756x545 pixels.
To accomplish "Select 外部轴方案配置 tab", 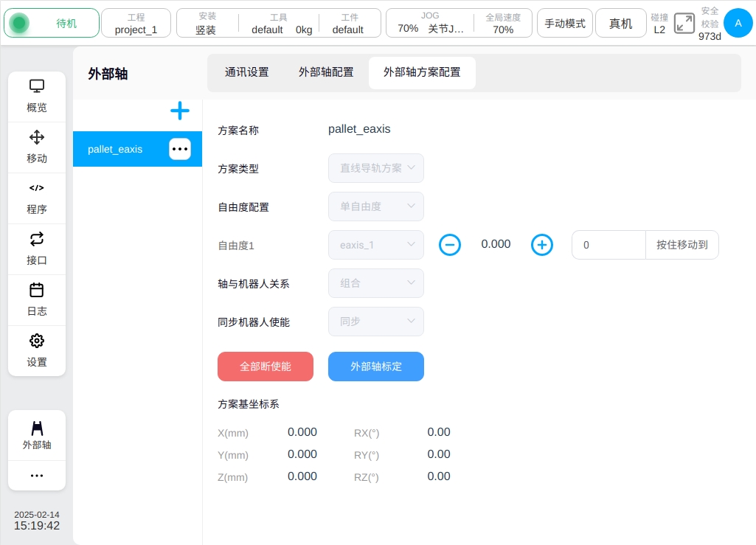I will pyautogui.click(x=422, y=72).
